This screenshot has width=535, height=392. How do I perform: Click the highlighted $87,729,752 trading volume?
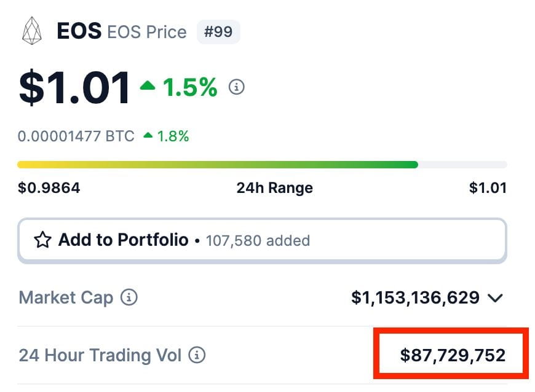[451, 355]
